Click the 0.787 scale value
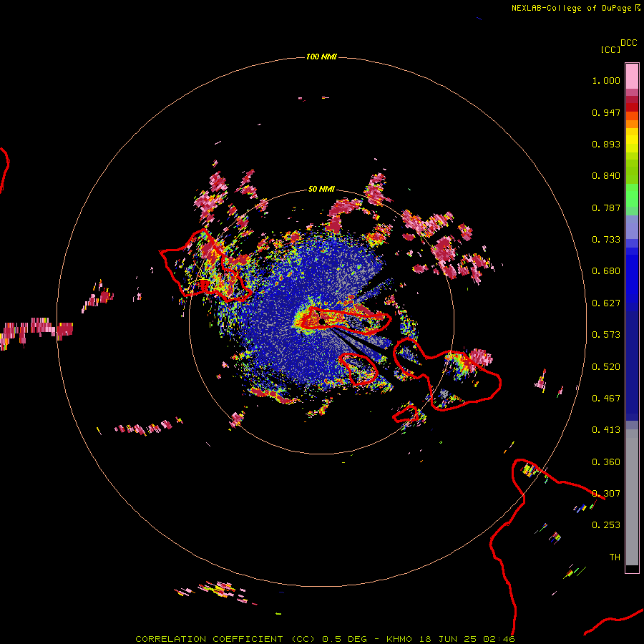This screenshot has width=644, height=644. tap(606, 208)
